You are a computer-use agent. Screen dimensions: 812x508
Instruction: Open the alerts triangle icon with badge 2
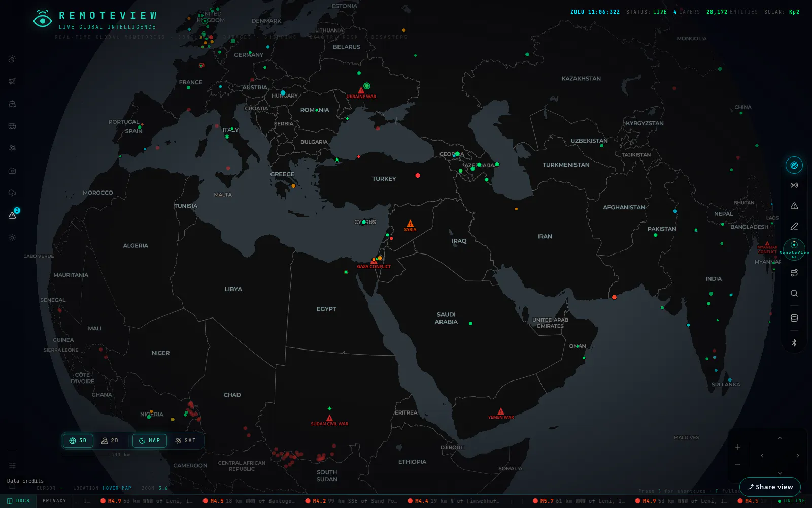click(12, 215)
